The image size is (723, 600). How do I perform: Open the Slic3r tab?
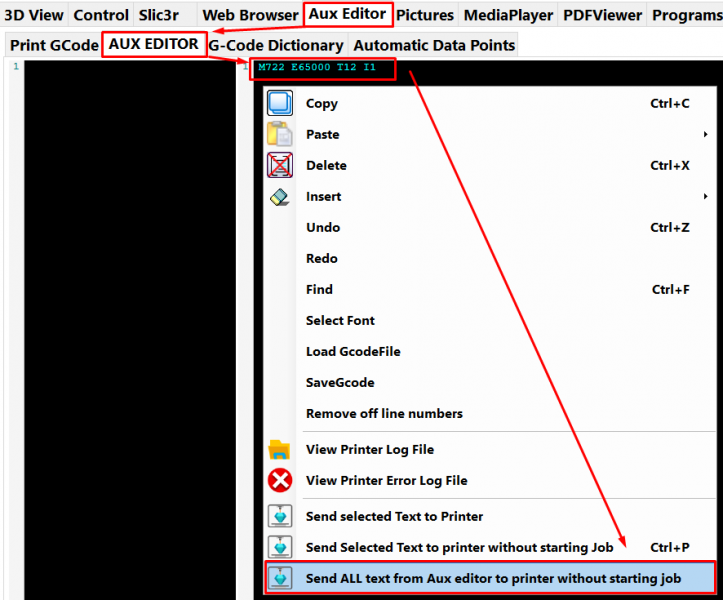159,15
